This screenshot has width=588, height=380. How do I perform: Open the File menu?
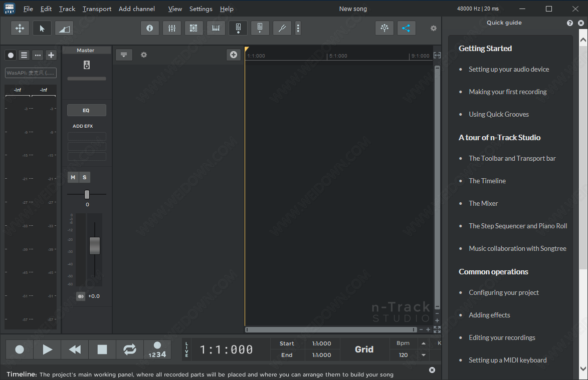click(x=28, y=9)
